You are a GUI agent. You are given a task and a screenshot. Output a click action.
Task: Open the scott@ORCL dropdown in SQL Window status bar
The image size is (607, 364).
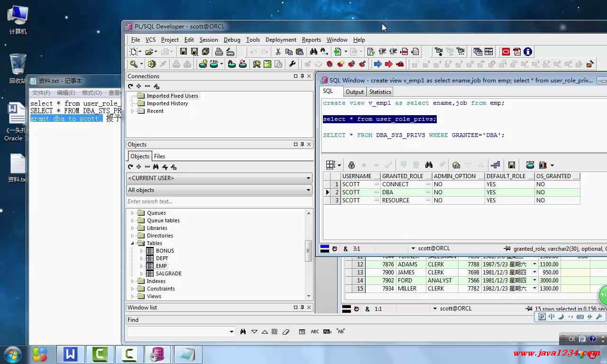(413, 248)
